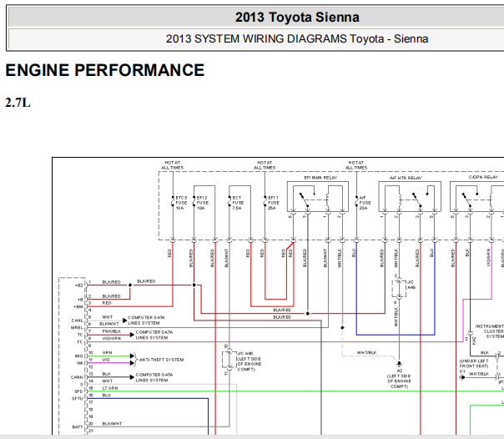
Task: Click "COMPUTER DATA LINES SYSTEM" beside PNK/BLK wire
Action: click(154, 335)
